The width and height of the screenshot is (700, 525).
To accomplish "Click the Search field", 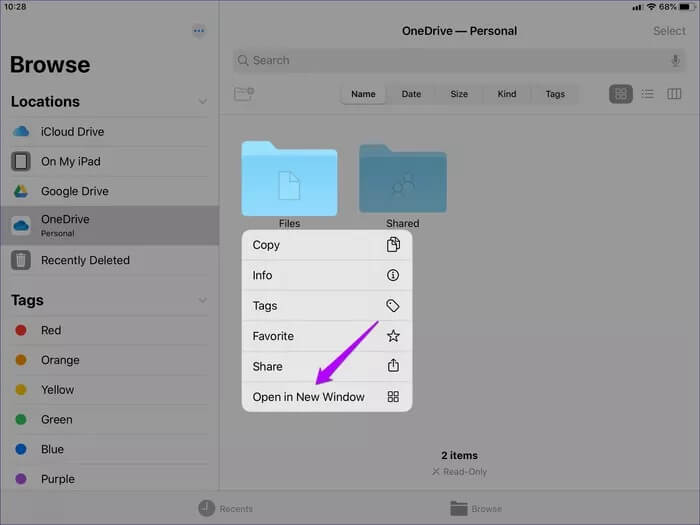I will pos(459,60).
